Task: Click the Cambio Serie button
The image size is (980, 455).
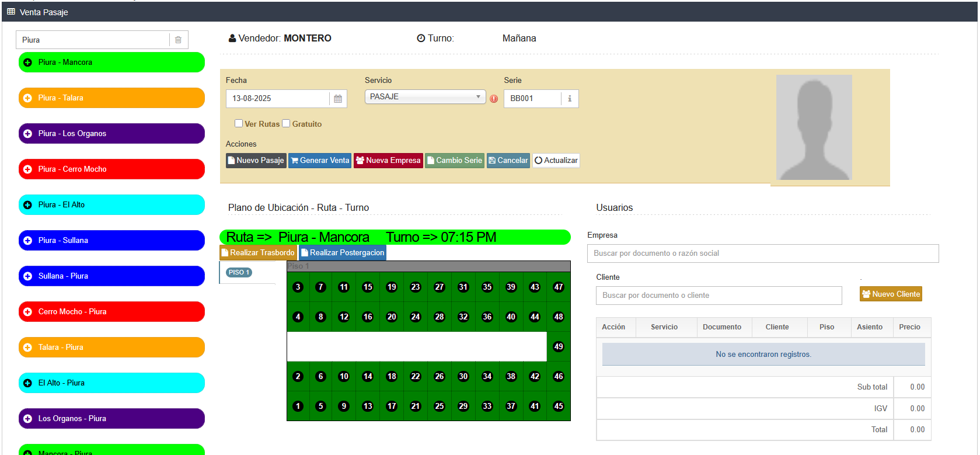Action: click(x=455, y=161)
